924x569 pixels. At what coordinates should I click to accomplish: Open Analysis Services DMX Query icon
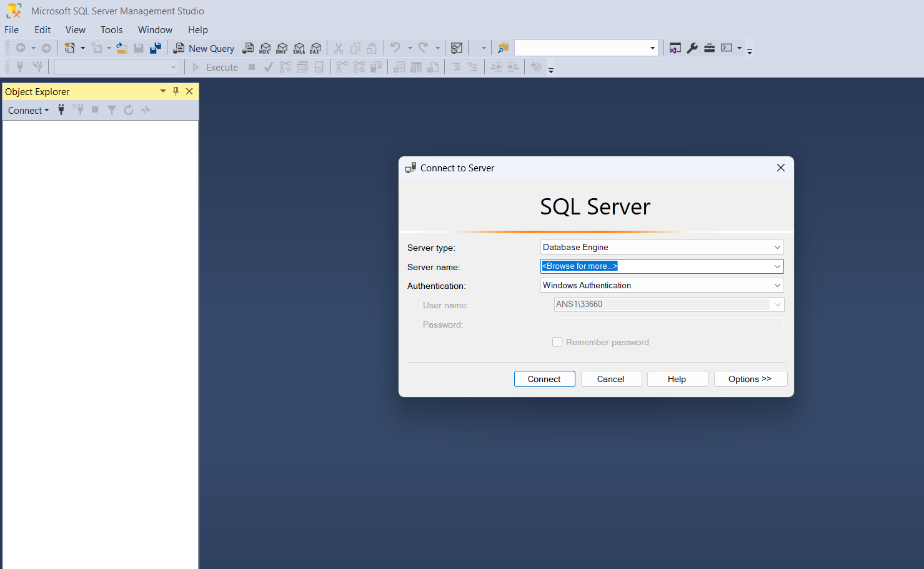click(282, 48)
